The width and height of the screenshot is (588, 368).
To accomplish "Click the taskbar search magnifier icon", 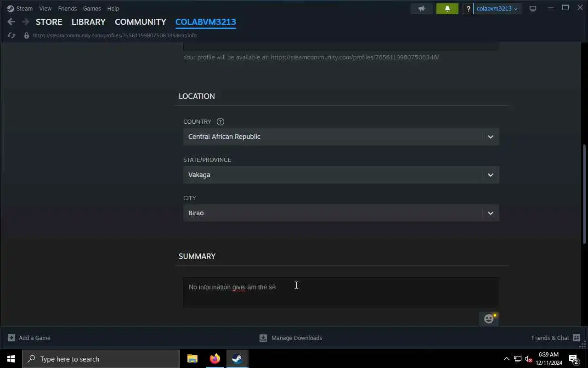I will click(x=31, y=359).
